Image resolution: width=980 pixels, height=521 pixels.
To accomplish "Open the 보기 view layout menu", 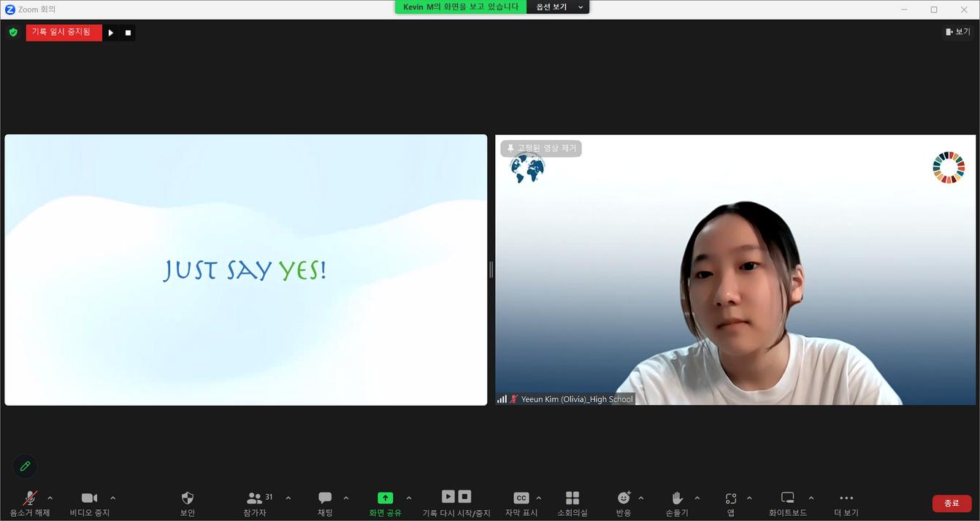I will (x=957, y=32).
